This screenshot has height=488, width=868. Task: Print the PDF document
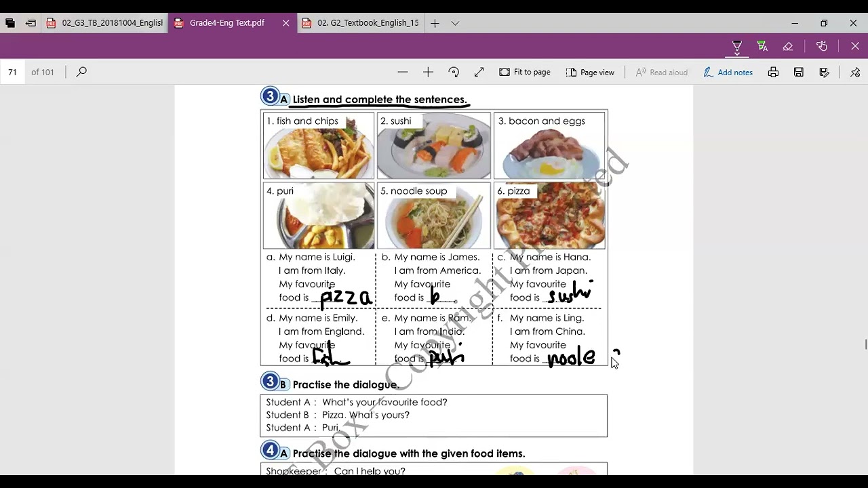(x=773, y=72)
